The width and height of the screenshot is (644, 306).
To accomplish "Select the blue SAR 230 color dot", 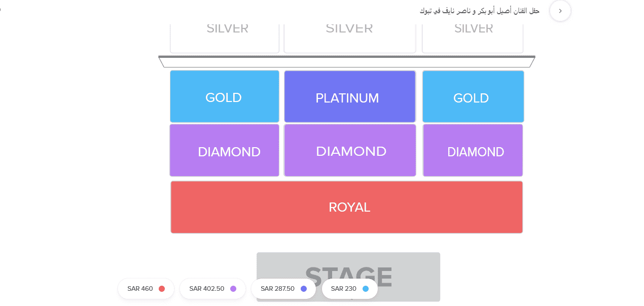I will click(x=366, y=289).
